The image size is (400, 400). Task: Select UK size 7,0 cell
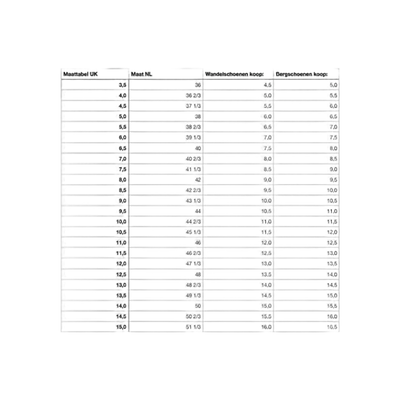point(95,159)
